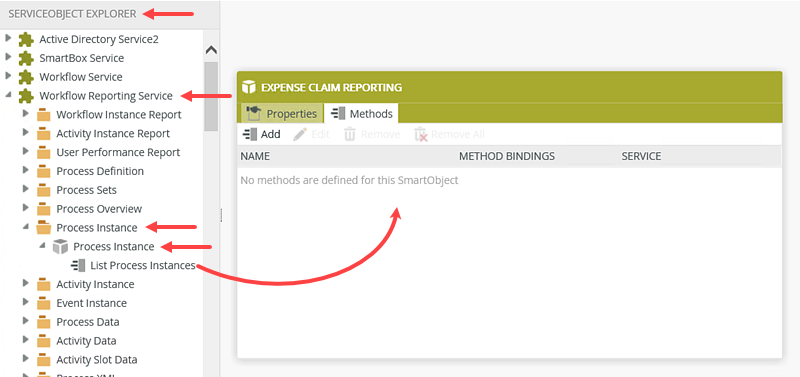Select the Event Instance tree label
This screenshot has width=800, height=377.
point(91,304)
